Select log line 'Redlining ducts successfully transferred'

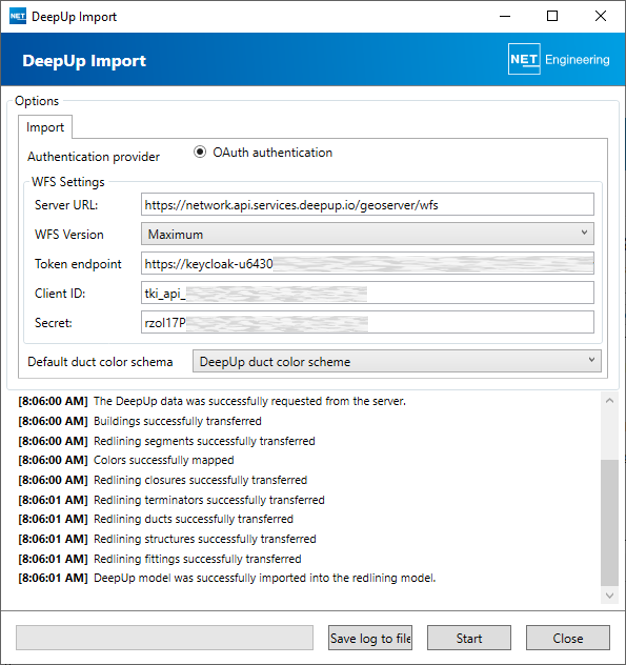[156, 519]
